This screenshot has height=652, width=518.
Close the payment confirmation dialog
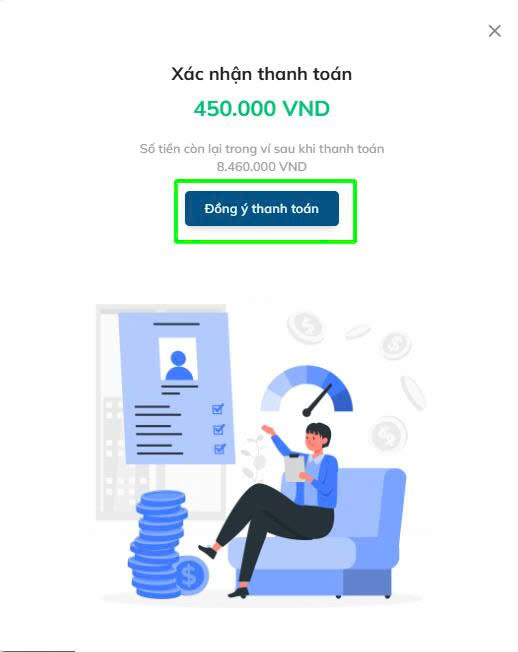point(494,31)
